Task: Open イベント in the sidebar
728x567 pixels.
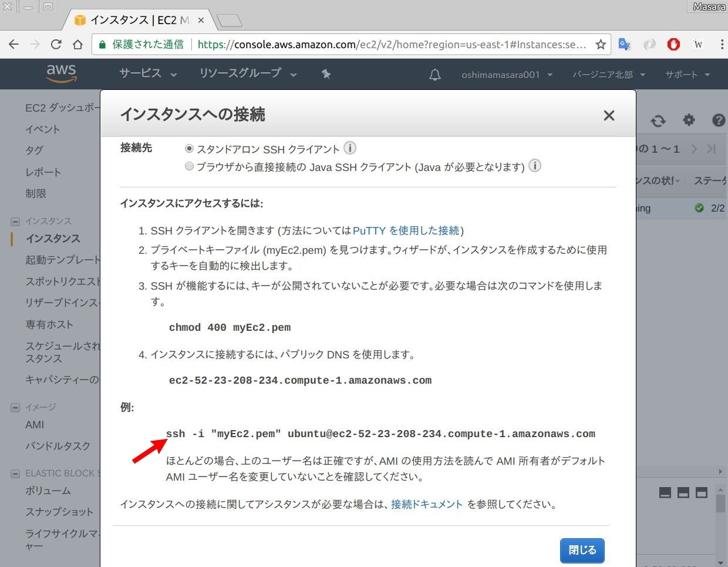Action: (x=43, y=129)
